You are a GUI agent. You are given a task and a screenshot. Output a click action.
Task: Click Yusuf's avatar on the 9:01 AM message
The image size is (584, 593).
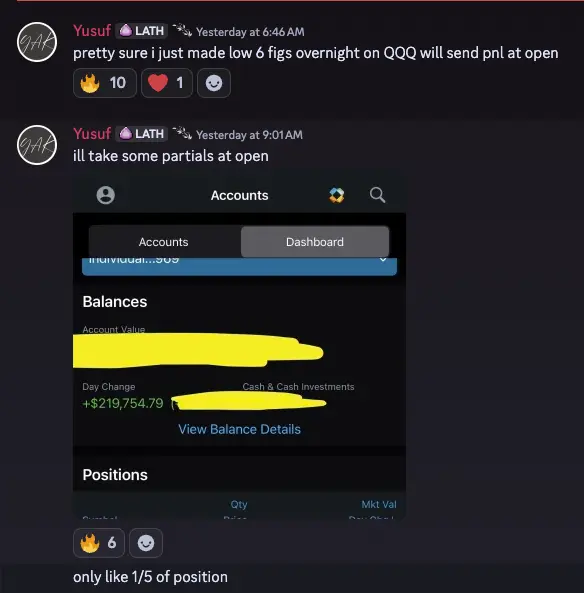[37, 145]
